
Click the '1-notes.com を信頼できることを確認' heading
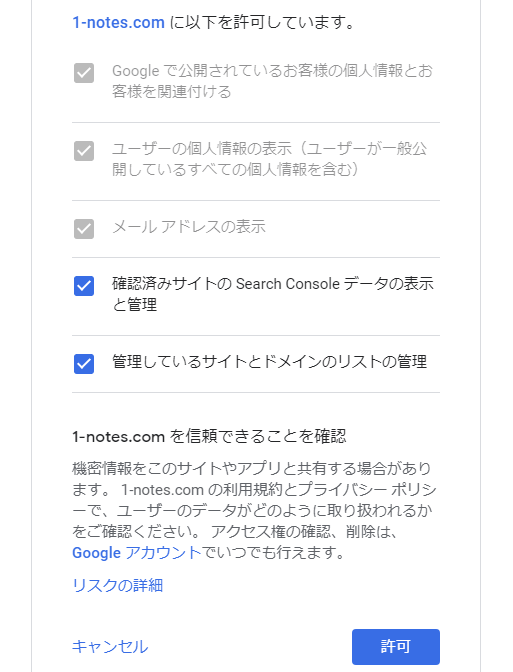[209, 436]
